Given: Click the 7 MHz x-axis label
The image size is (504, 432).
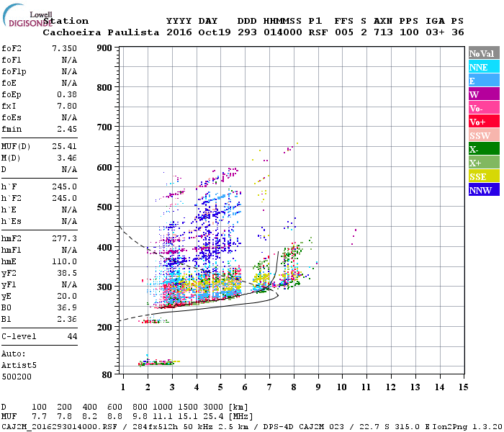Looking at the screenshot, I should tap(269, 387).
